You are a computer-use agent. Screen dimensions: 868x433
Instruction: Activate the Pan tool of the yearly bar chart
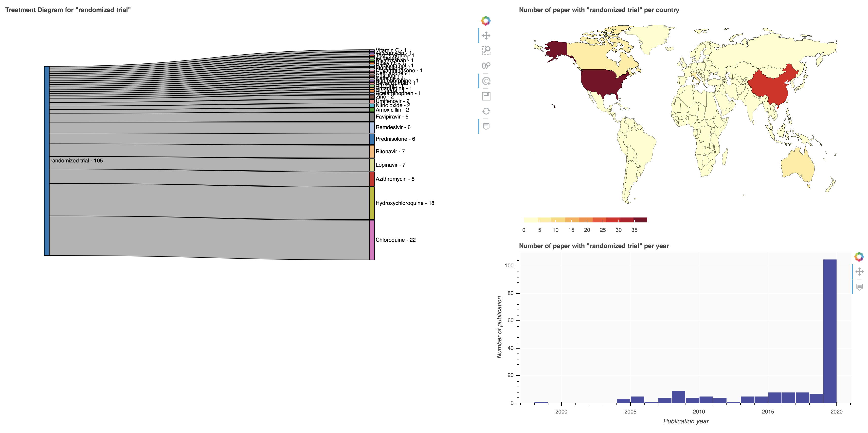pos(859,272)
